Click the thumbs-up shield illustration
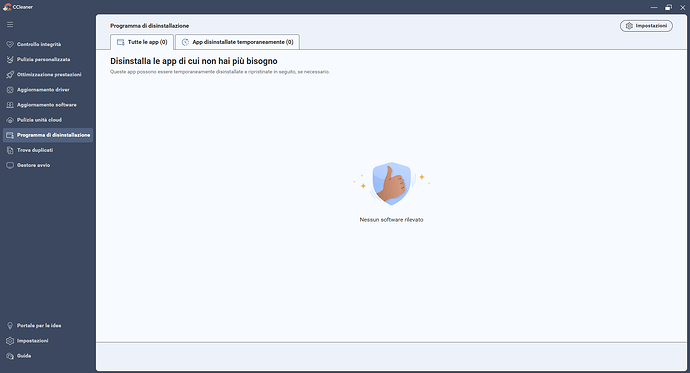The height and width of the screenshot is (373, 690). (391, 183)
